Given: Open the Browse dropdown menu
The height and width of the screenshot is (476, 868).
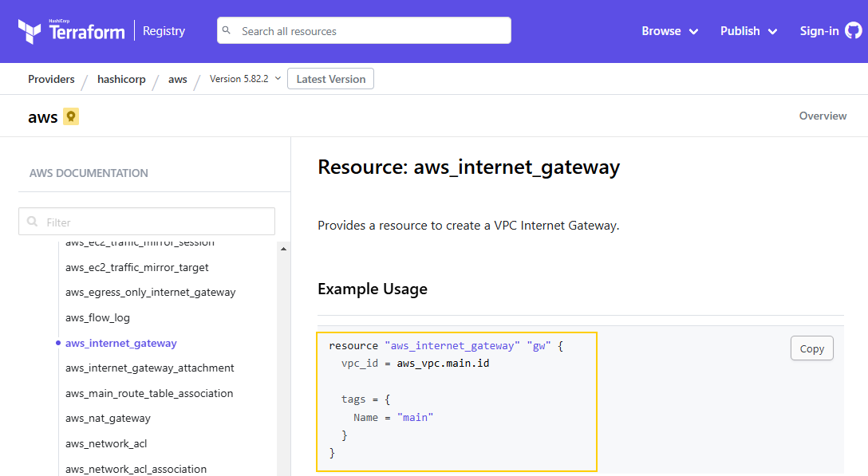Looking at the screenshot, I should click(670, 31).
